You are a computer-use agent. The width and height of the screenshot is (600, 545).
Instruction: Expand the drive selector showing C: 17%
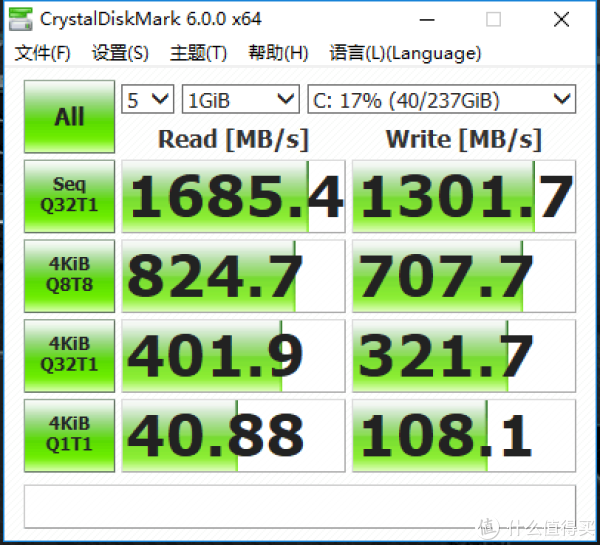(x=442, y=99)
